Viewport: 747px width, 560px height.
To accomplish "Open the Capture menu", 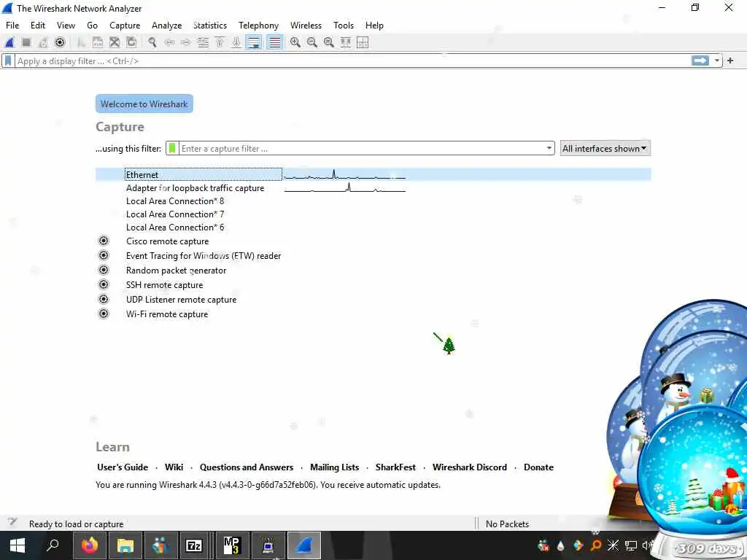I will (125, 26).
